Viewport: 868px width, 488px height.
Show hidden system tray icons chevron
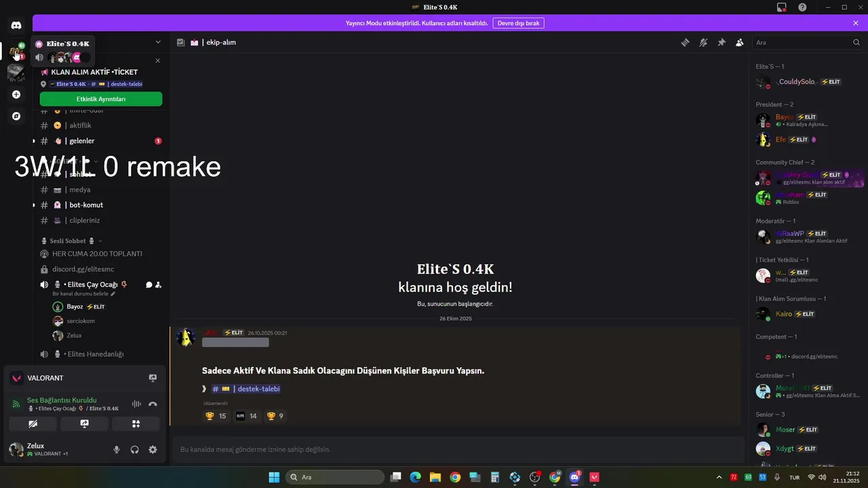point(719,477)
